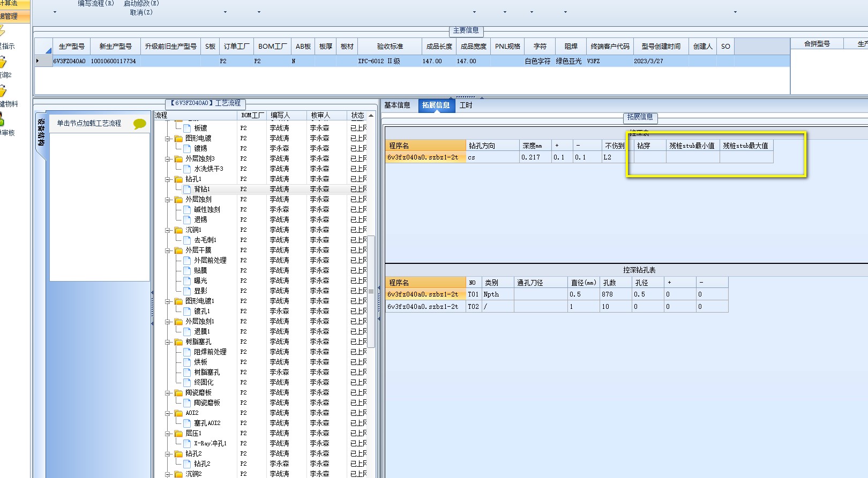Click the 外层蚀刻3 folder icon
This screenshot has height=478, width=868.
(178, 158)
